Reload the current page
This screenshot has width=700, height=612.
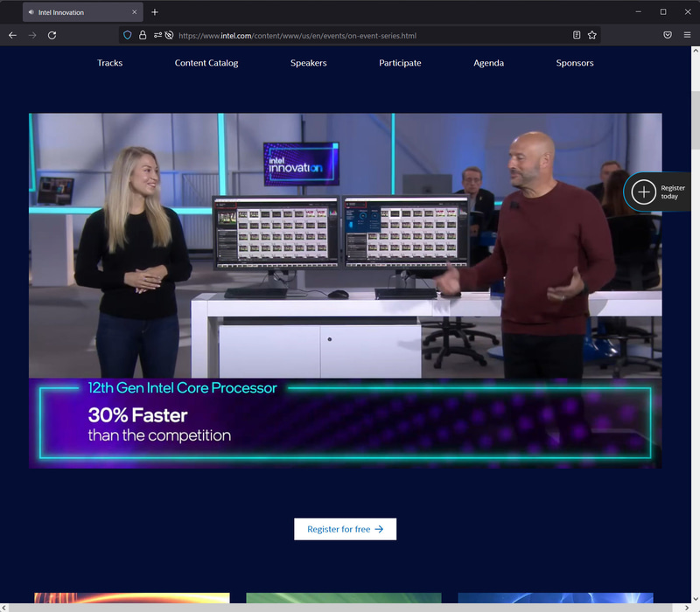point(52,35)
